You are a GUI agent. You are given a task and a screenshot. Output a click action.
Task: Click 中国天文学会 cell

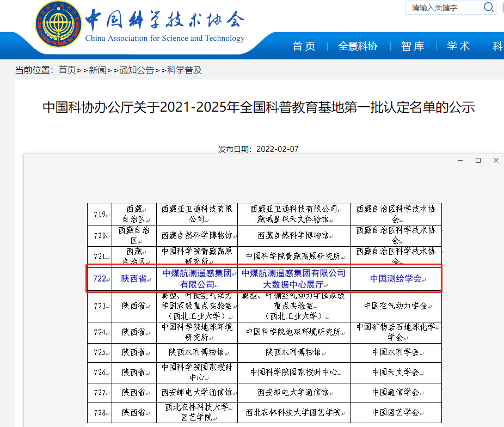point(396,373)
